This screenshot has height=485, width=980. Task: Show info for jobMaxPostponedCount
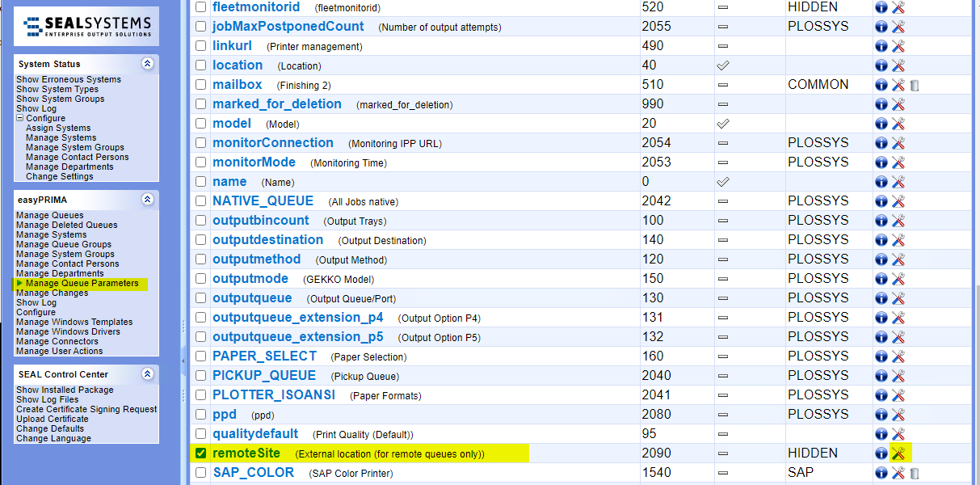coord(881,26)
